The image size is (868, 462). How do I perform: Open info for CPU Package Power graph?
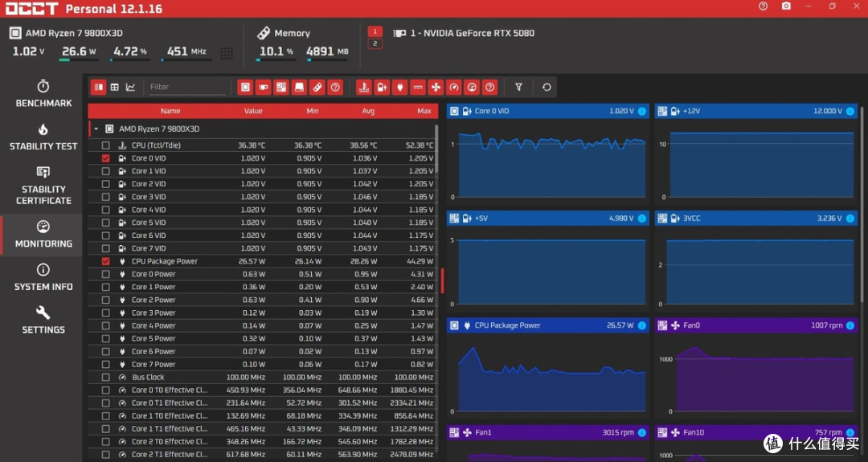tap(642, 325)
